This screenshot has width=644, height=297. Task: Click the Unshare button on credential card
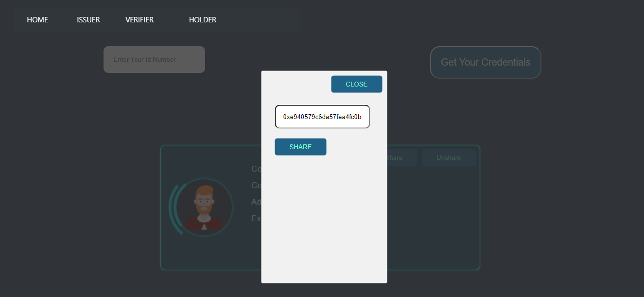[x=449, y=158]
